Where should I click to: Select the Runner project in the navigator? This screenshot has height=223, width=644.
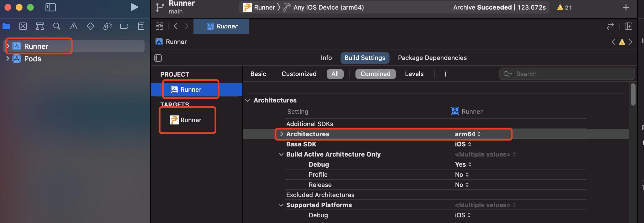click(36, 46)
